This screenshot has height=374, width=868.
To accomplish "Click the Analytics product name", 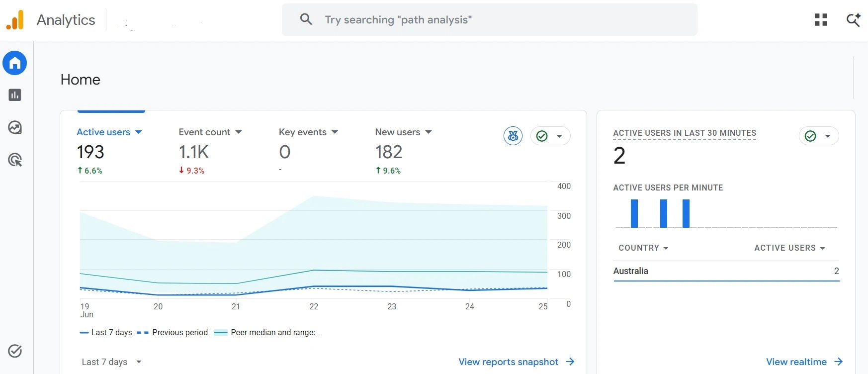I will 66,20.
